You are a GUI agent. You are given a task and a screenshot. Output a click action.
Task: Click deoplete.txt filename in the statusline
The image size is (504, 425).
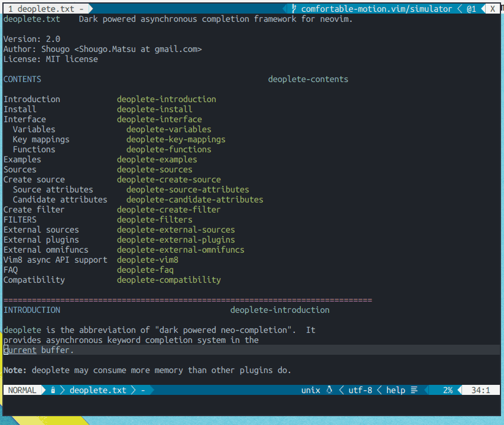click(x=97, y=390)
